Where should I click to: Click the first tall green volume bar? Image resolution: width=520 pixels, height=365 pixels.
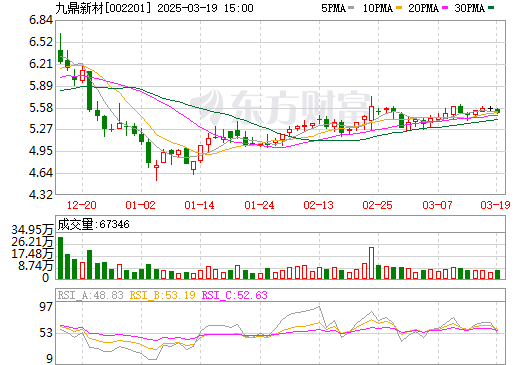click(x=61, y=258)
